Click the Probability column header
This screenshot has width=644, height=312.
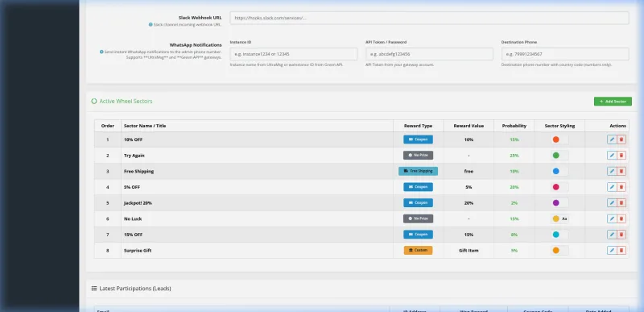coord(514,126)
